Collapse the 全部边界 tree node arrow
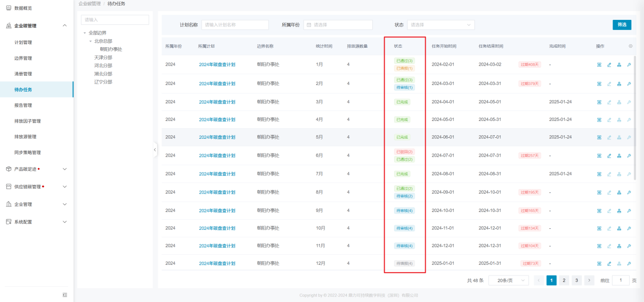Screen dimensions: 644x302 85,33
